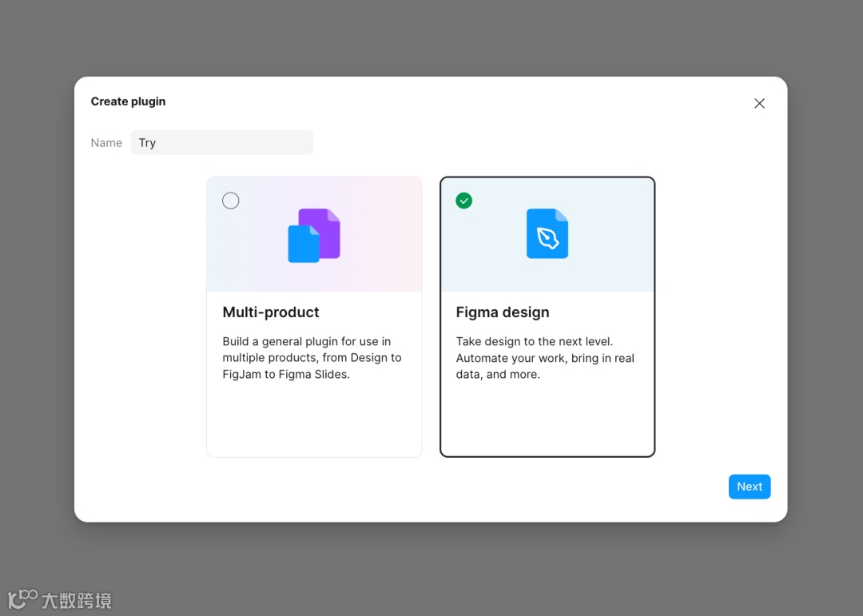Click the Figma design card title
This screenshot has height=616, width=863.
503,312
